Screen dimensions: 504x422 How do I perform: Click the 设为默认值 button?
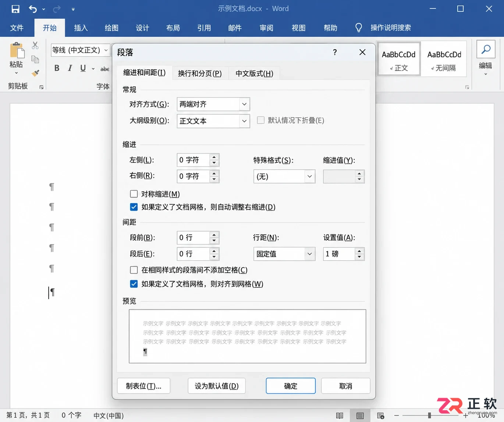[217, 386]
